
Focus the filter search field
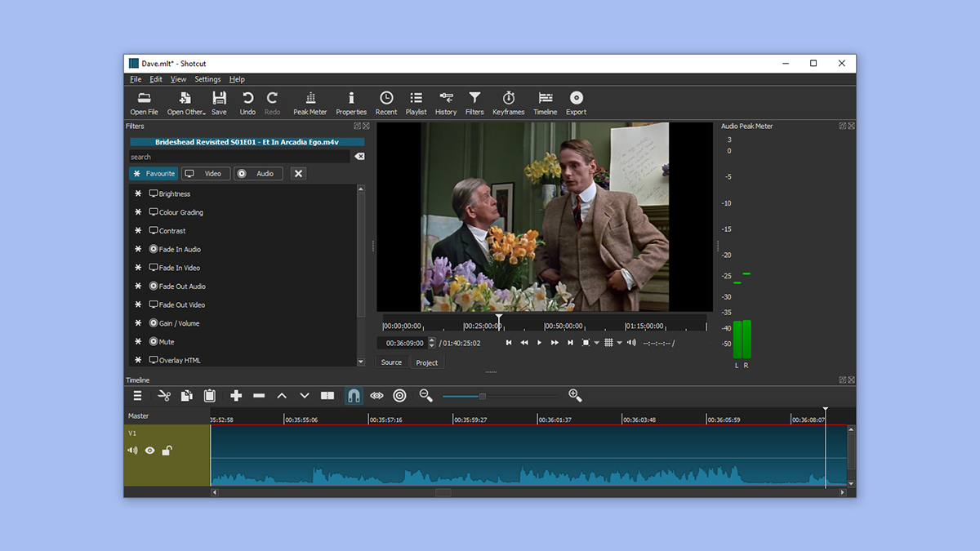(x=239, y=157)
